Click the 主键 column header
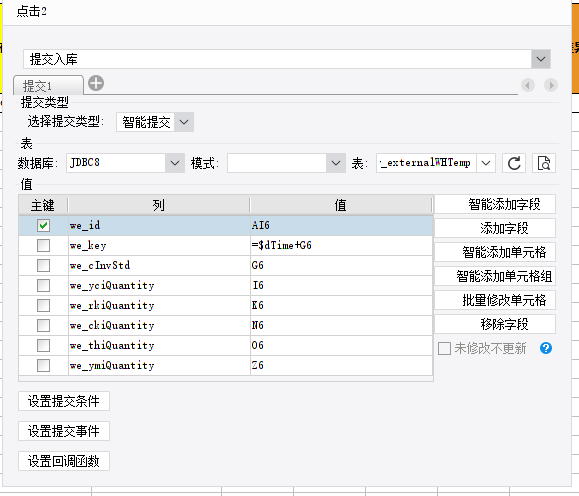This screenshot has height=496, width=579. [43, 205]
